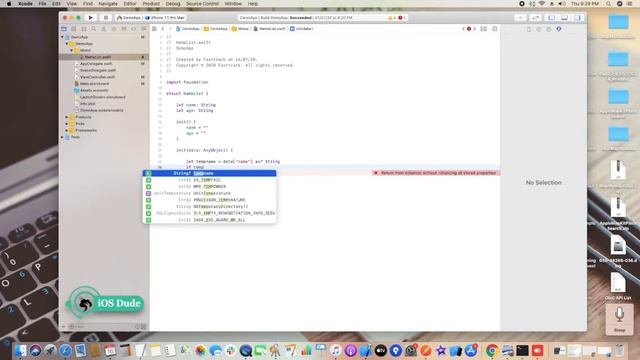Image resolution: width=640 pixels, height=360 pixels.
Task: Choose NSTemporaryDirectory() autocomplete suggestion
Action: [x=209, y=207]
